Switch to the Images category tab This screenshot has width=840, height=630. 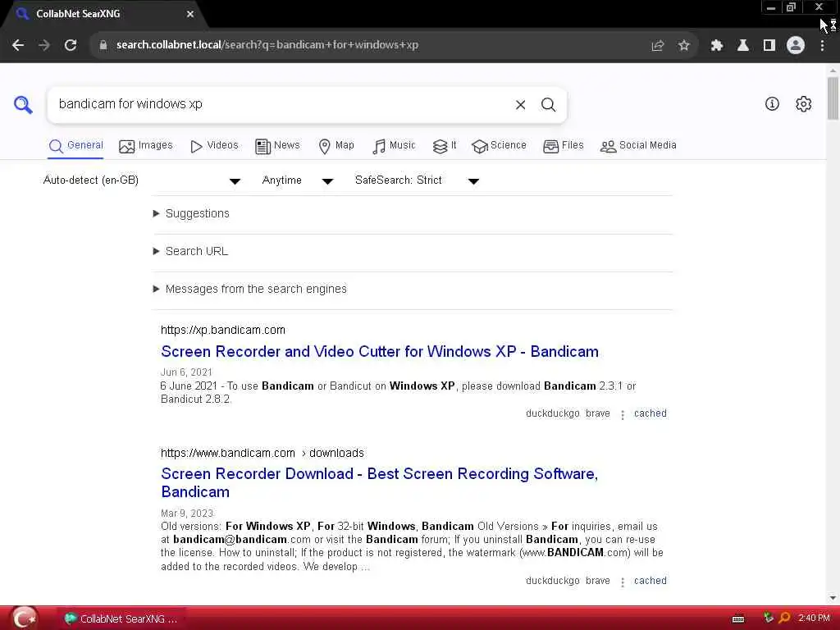coord(146,146)
